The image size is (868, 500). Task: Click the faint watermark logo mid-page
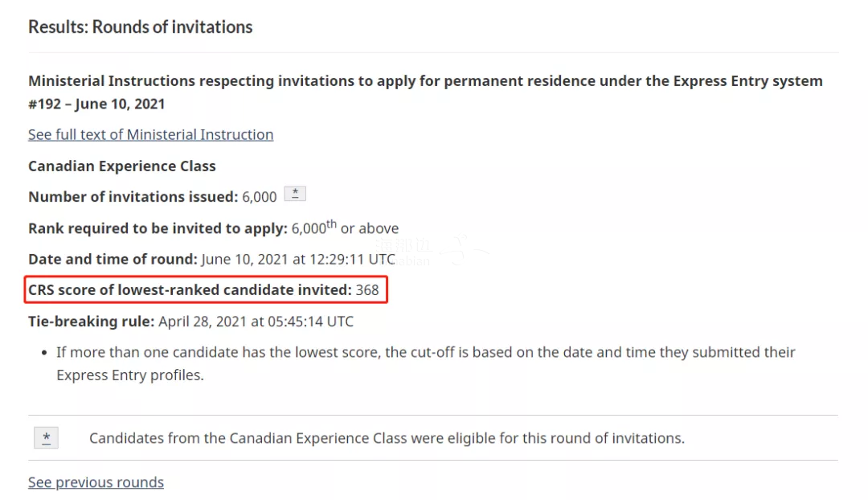pos(432,252)
